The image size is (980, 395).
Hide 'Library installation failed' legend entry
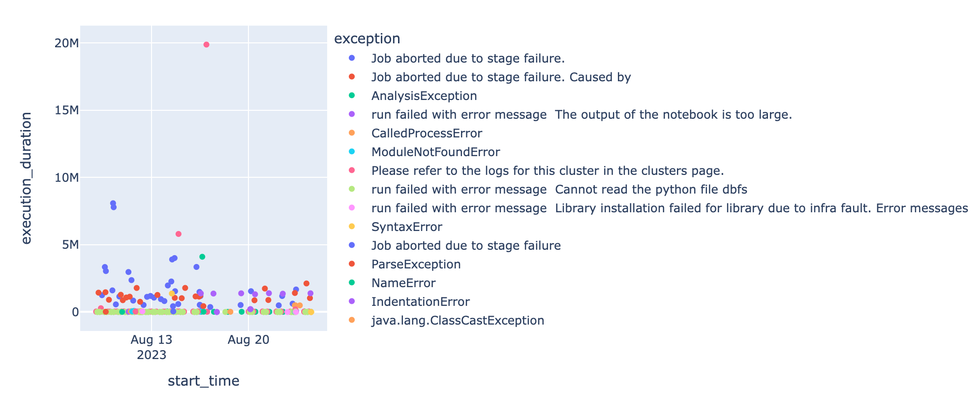coord(669,208)
